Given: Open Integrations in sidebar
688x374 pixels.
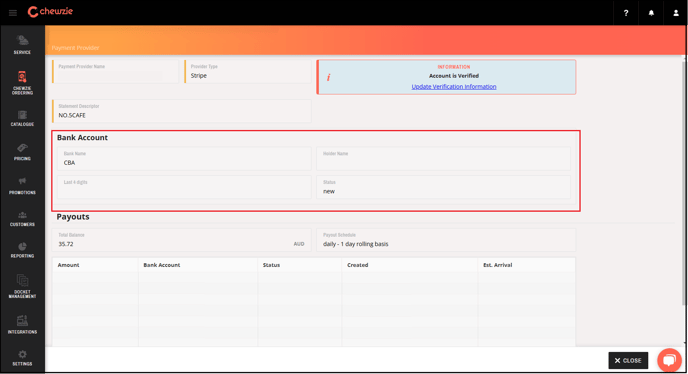Looking at the screenshot, I should point(22,325).
